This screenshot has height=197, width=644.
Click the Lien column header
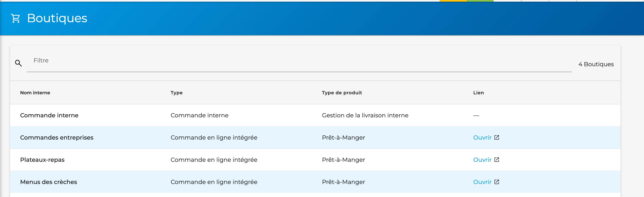[x=478, y=93]
